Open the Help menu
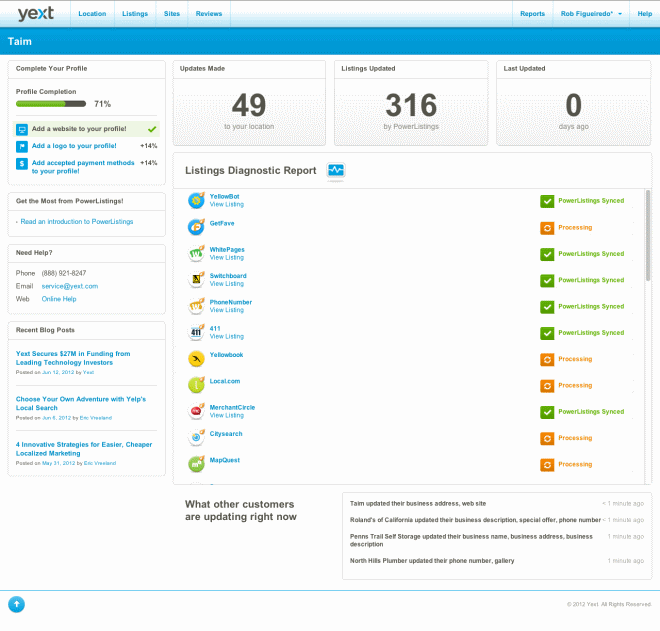This screenshot has width=660, height=631. click(x=644, y=14)
